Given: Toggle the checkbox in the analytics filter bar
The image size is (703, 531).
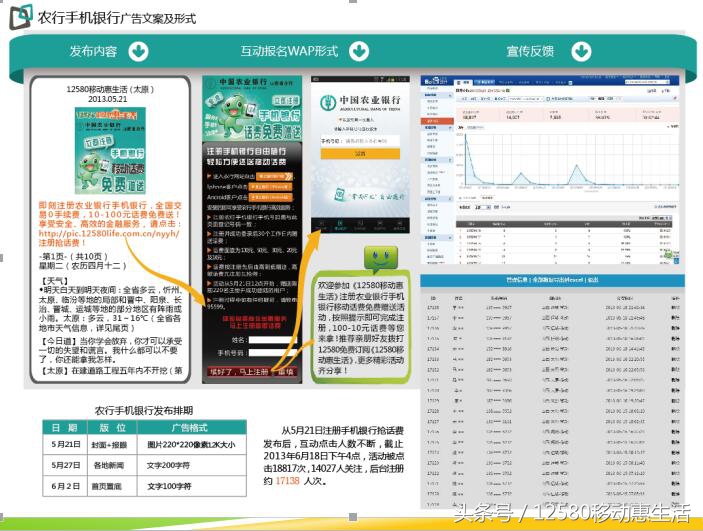Looking at the screenshot, I should (x=549, y=99).
